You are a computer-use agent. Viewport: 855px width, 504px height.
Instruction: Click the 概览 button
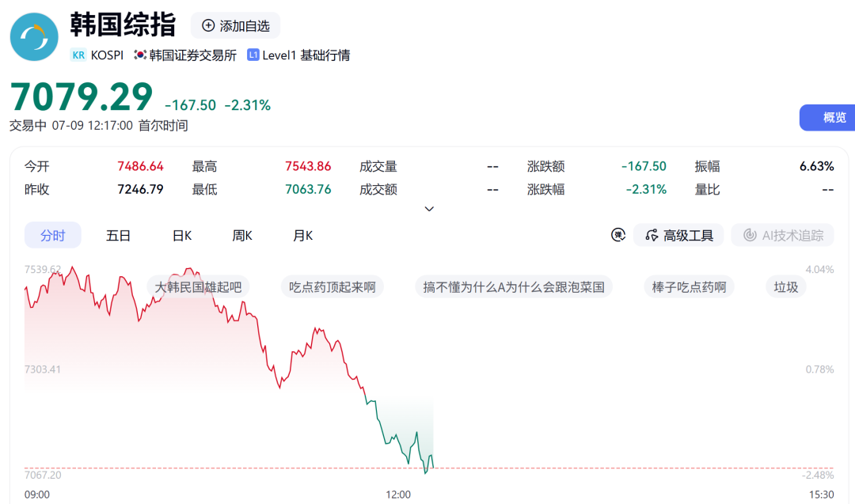click(827, 117)
